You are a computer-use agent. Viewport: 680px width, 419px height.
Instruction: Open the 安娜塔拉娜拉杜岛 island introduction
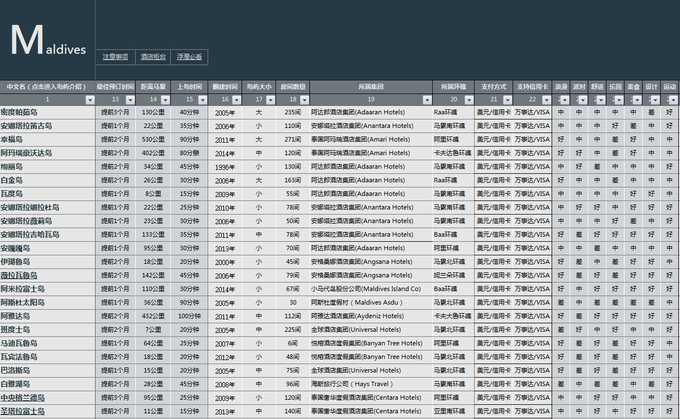[x=30, y=207]
